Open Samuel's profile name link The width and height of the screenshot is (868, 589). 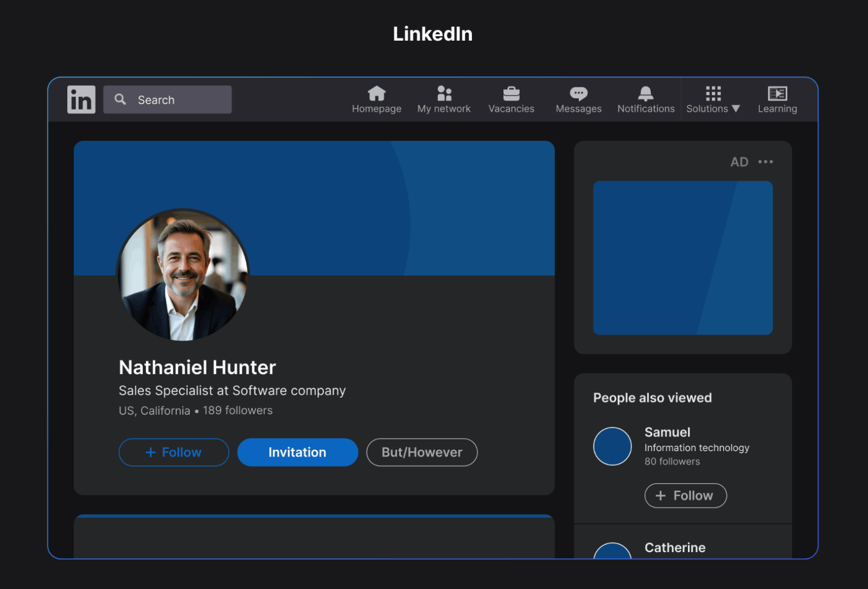click(x=667, y=432)
